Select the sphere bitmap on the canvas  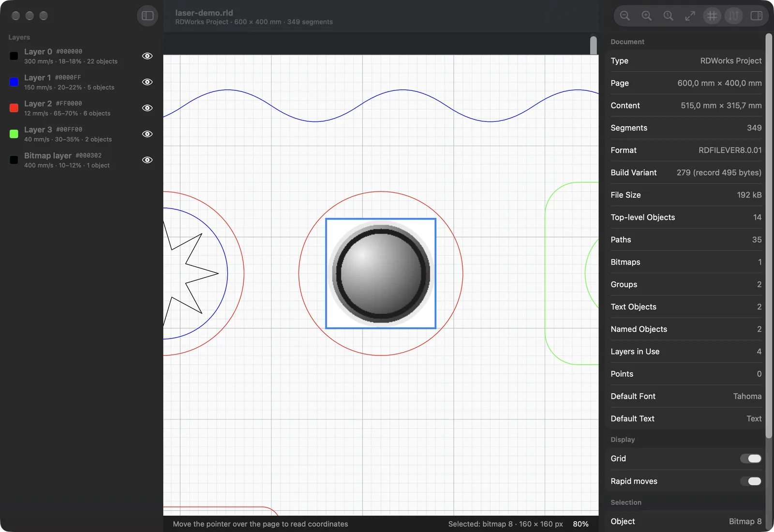click(381, 274)
